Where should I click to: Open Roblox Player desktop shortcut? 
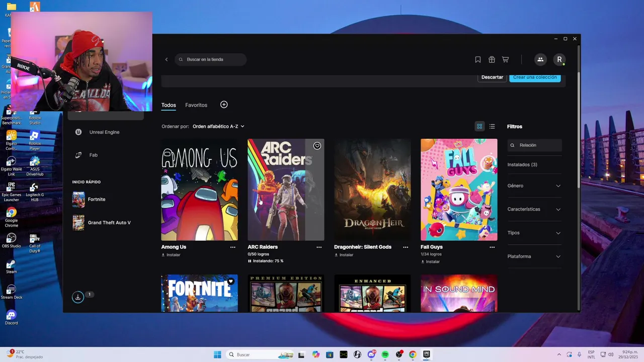point(34,140)
